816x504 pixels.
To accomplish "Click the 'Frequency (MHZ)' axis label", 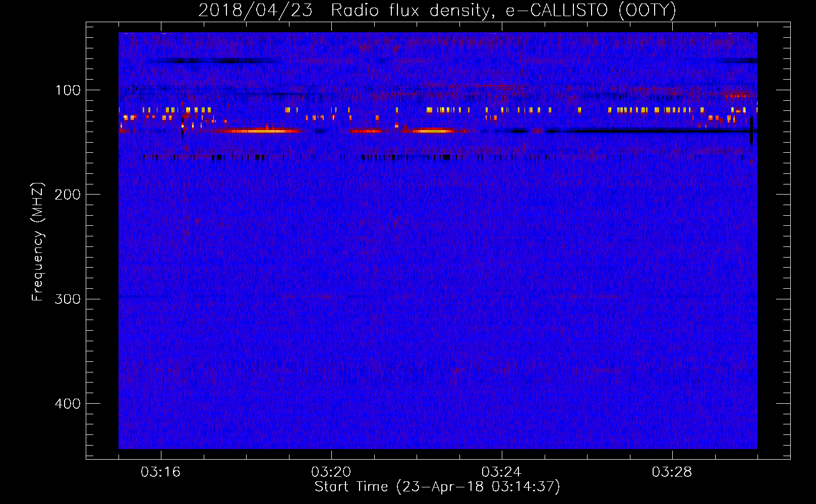I will pyautogui.click(x=38, y=241).
